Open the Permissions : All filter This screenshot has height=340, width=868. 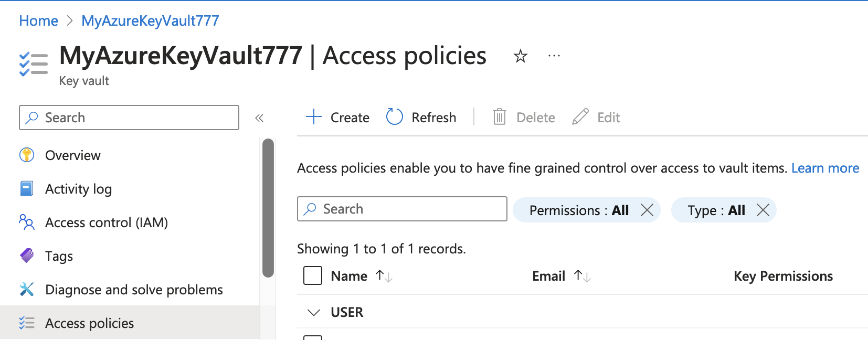578,210
